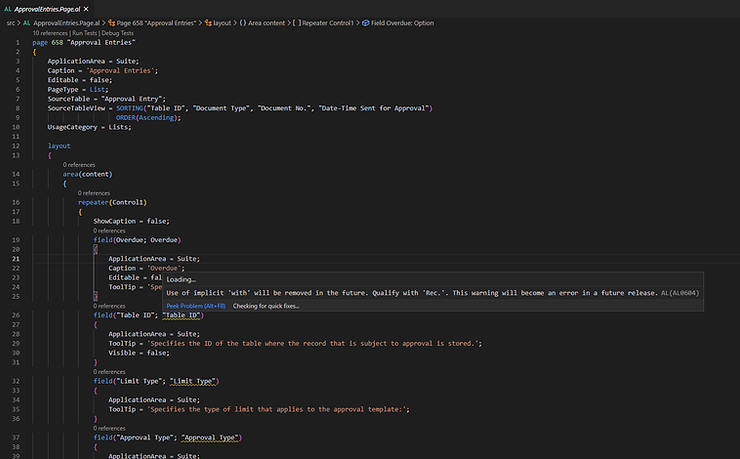Click the Field Overdue symbol icon
Screen dimensions: 740x459
pyautogui.click(x=364, y=21)
